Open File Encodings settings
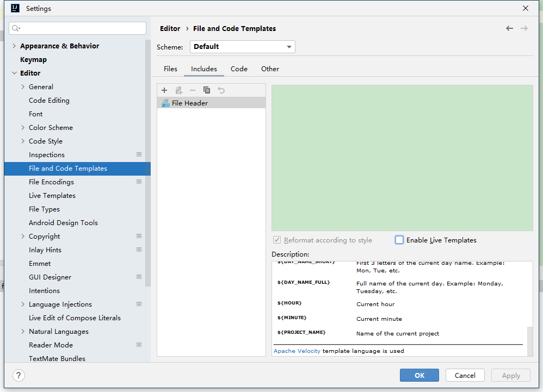The image size is (543, 392). coord(51,182)
